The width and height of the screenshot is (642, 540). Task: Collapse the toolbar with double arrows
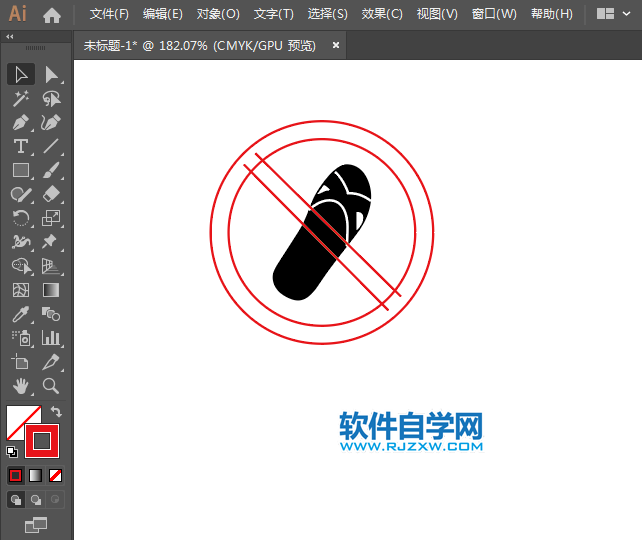[x=10, y=36]
